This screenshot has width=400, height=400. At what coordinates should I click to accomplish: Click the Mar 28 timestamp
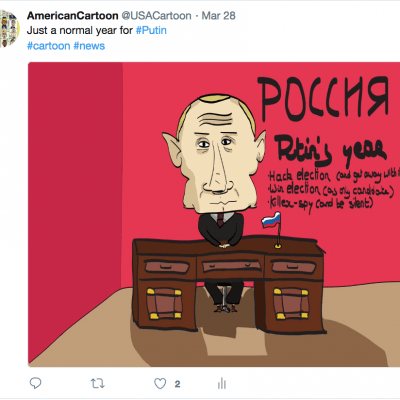(x=218, y=15)
